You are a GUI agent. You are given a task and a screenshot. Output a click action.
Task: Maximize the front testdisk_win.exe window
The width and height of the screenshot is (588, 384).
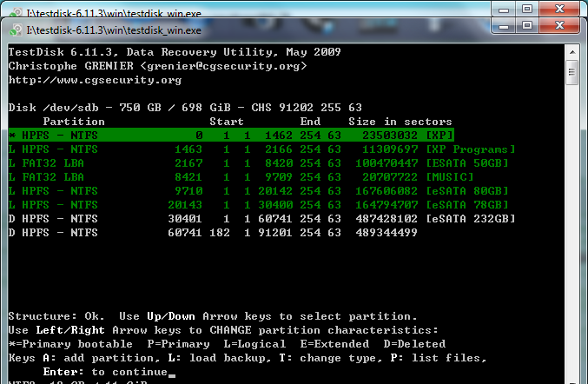pos(527,25)
